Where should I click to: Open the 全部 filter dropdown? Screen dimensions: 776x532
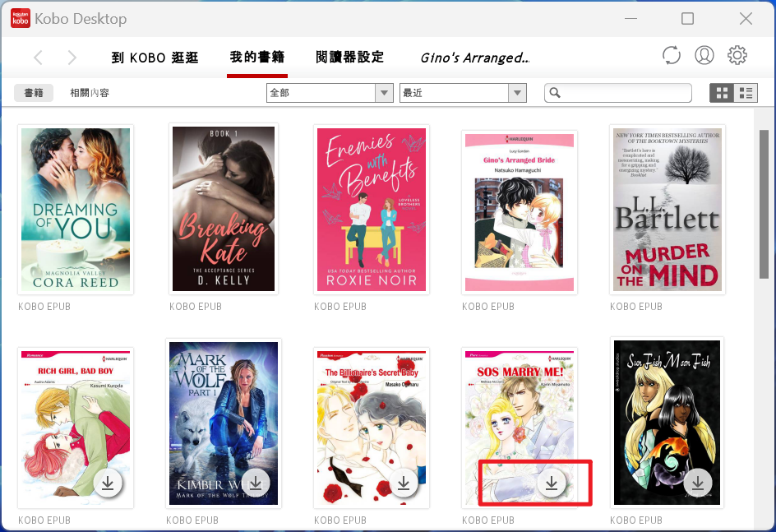coord(330,93)
